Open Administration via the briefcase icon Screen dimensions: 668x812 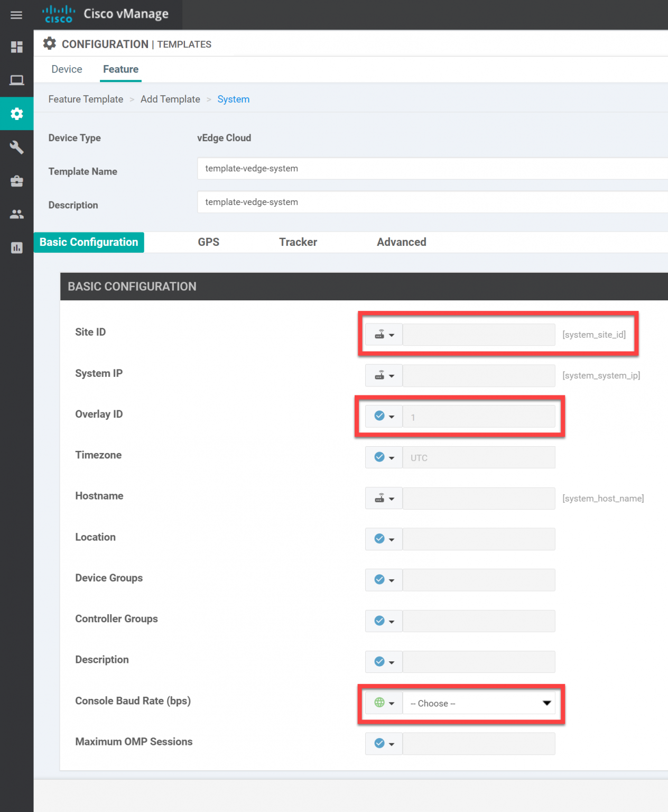pyautogui.click(x=16, y=181)
